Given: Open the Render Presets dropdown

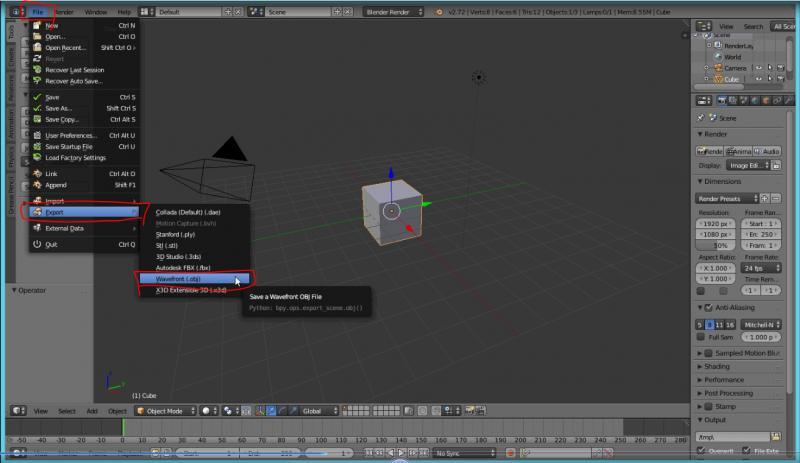Looking at the screenshot, I should (727, 198).
